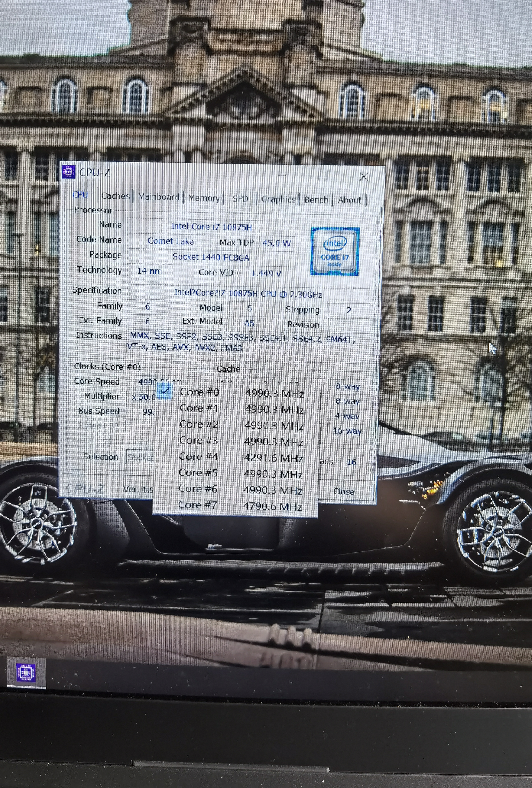Click the Specification field text
Image resolution: width=532 pixels, height=788 pixels.
point(248,294)
